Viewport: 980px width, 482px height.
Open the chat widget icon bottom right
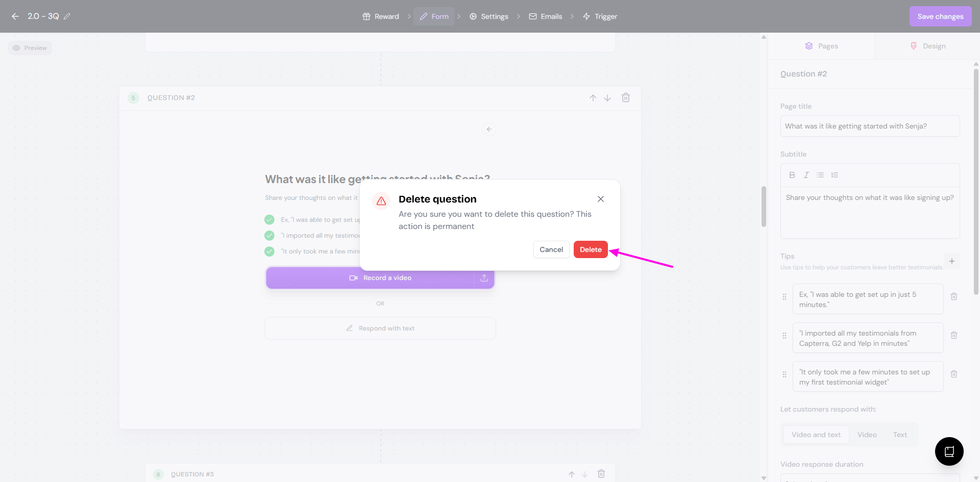949,451
